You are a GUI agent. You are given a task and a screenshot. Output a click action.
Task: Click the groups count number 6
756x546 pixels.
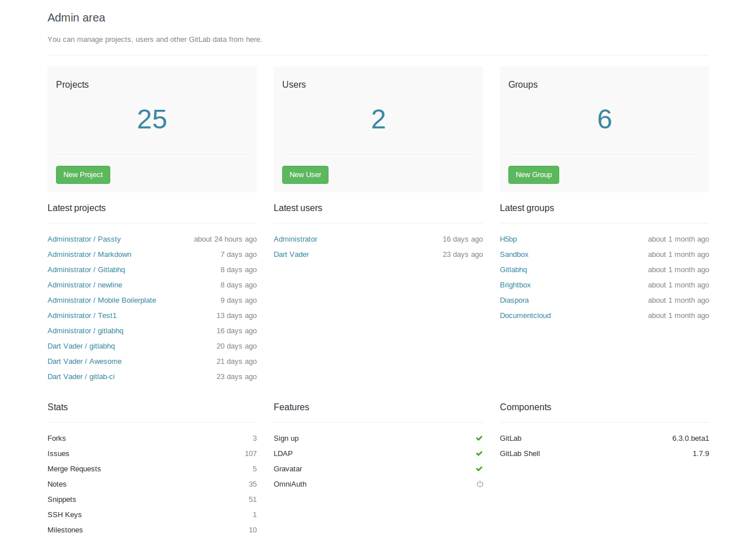click(604, 119)
